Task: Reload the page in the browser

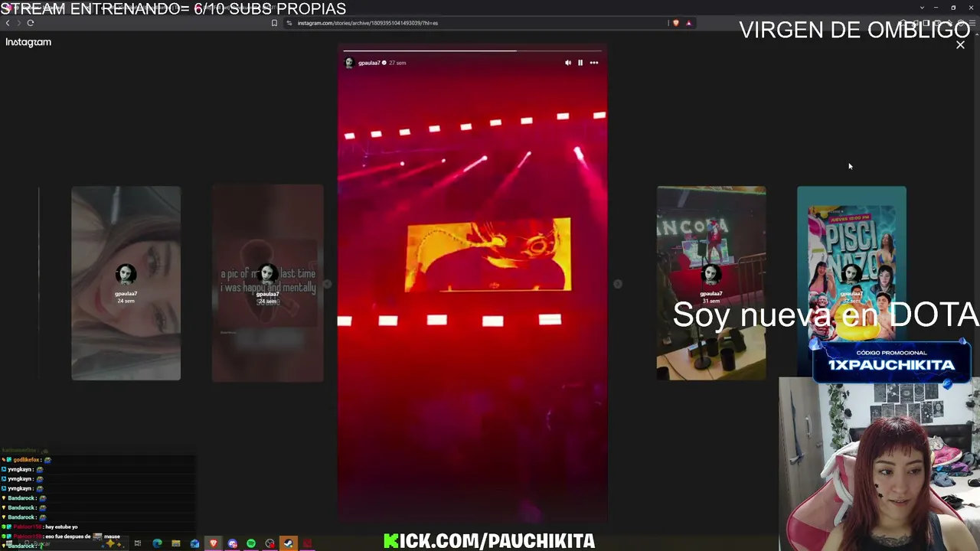Action: pyautogui.click(x=31, y=23)
